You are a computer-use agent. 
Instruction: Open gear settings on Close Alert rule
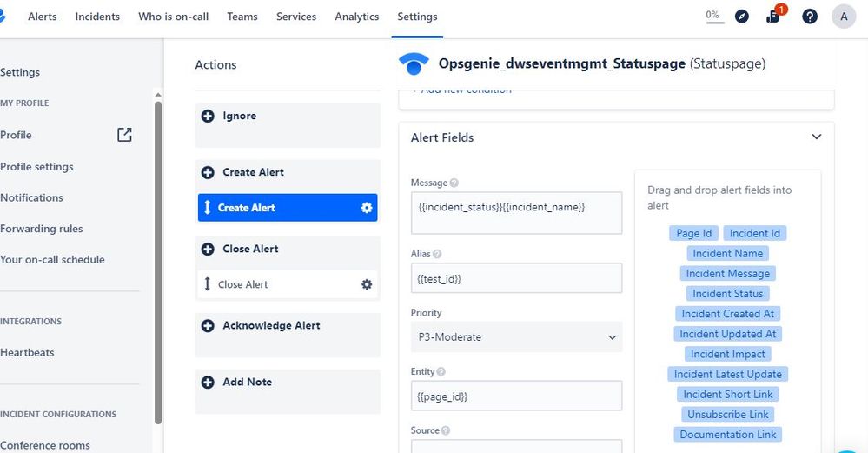pyautogui.click(x=367, y=284)
